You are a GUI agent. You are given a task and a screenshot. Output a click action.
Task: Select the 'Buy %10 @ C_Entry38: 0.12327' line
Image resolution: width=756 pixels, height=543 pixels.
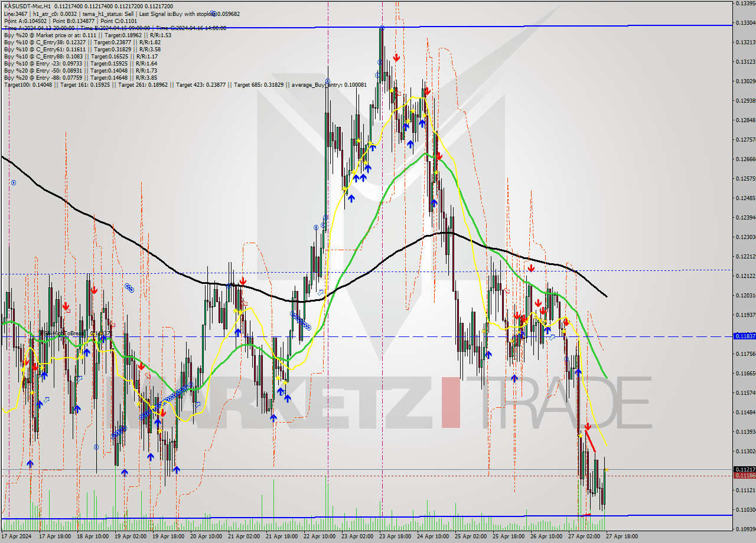pos(82,42)
